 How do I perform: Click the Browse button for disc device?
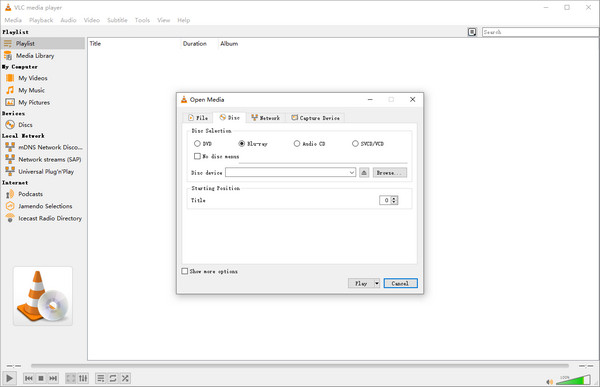tap(390, 173)
